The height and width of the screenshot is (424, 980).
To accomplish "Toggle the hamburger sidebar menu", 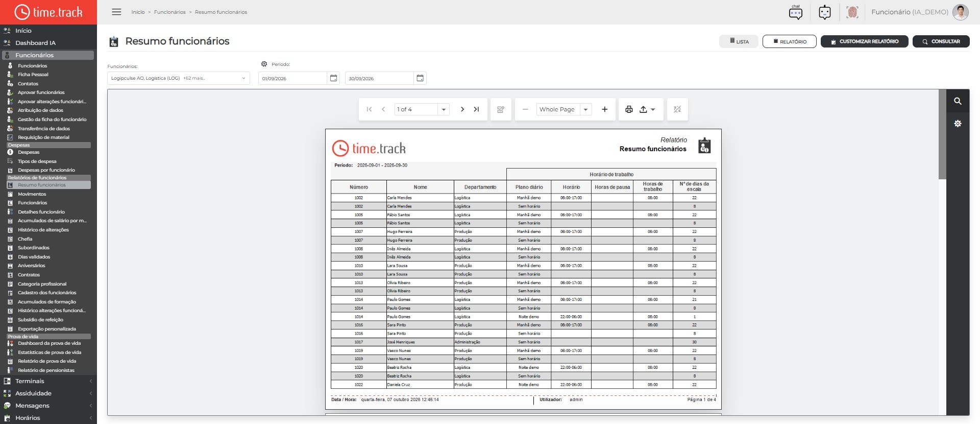I will (116, 12).
